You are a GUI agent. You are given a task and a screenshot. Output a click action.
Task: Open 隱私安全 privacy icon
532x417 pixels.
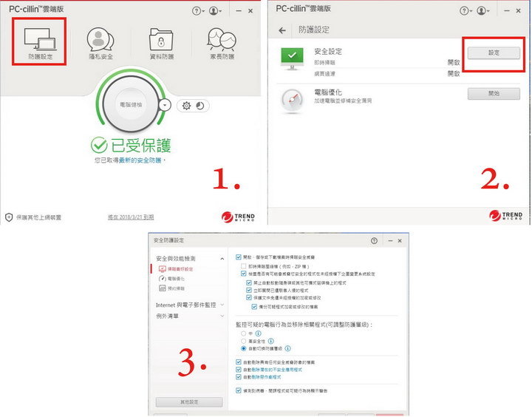point(100,43)
